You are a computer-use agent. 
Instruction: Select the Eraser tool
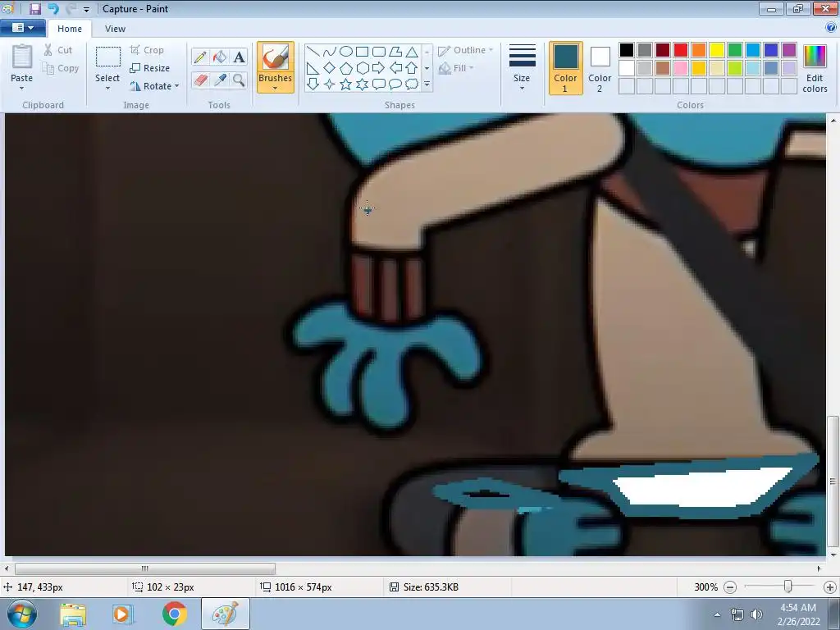(x=200, y=80)
